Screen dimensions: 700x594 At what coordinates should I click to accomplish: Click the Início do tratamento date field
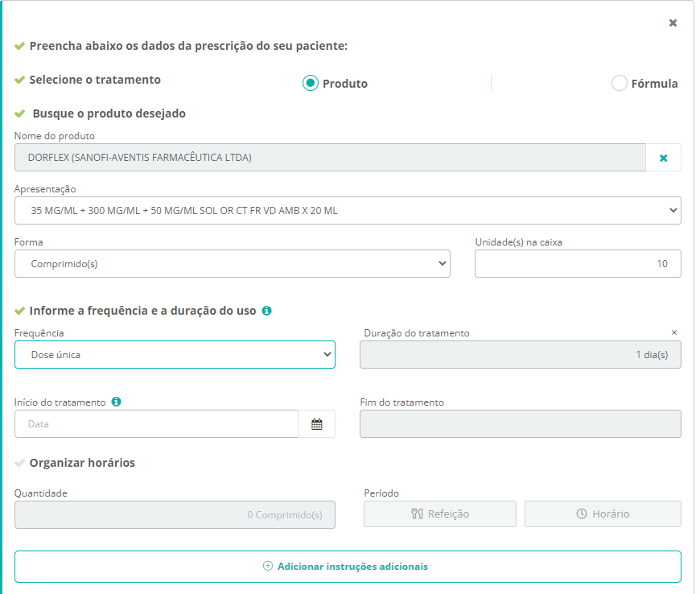coord(156,424)
